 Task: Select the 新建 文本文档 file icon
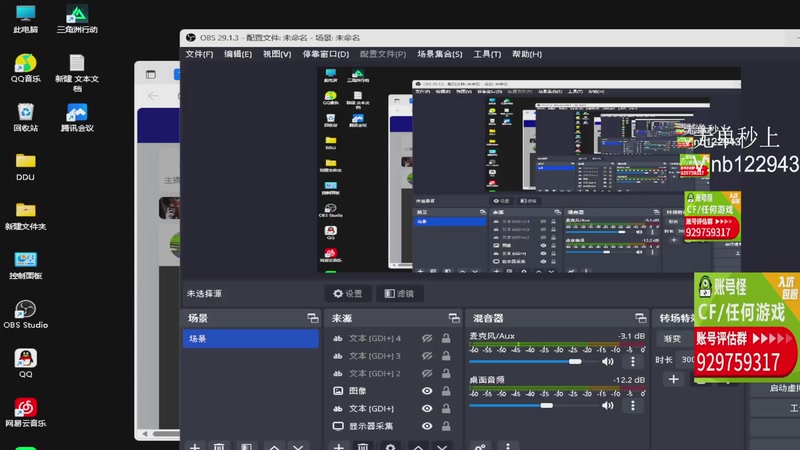pos(77,72)
